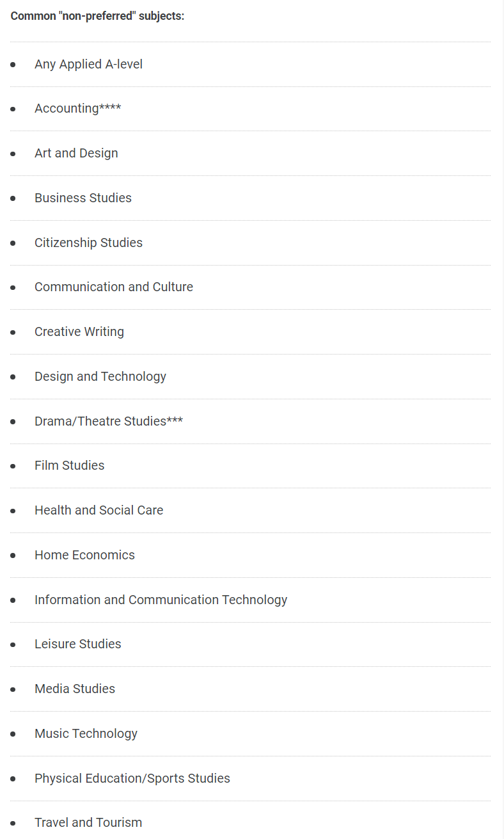Click the bullet point beside 'Film Studies'
The image size is (504, 839).
(x=13, y=466)
